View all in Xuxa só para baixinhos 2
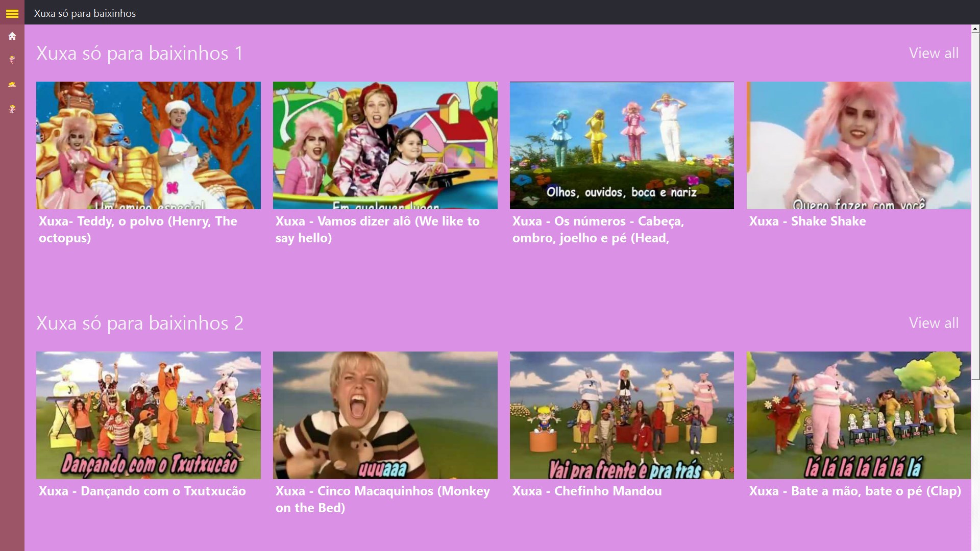 coord(933,323)
